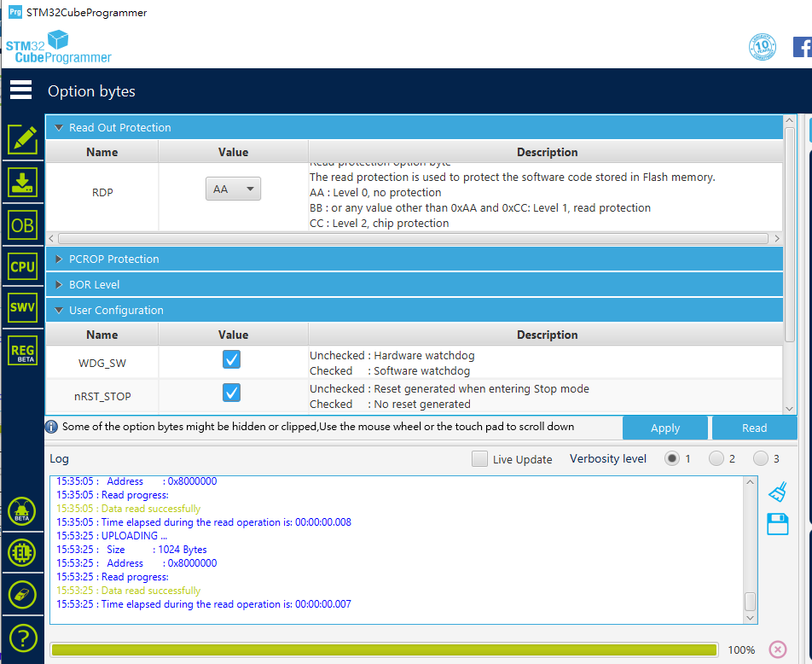Open the EL external loader icon

(22, 552)
